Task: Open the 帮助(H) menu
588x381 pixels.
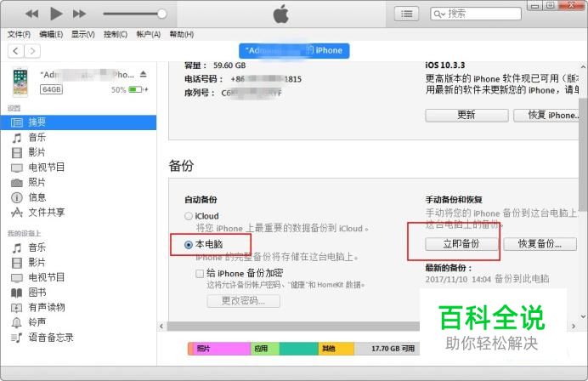Action: click(x=182, y=35)
